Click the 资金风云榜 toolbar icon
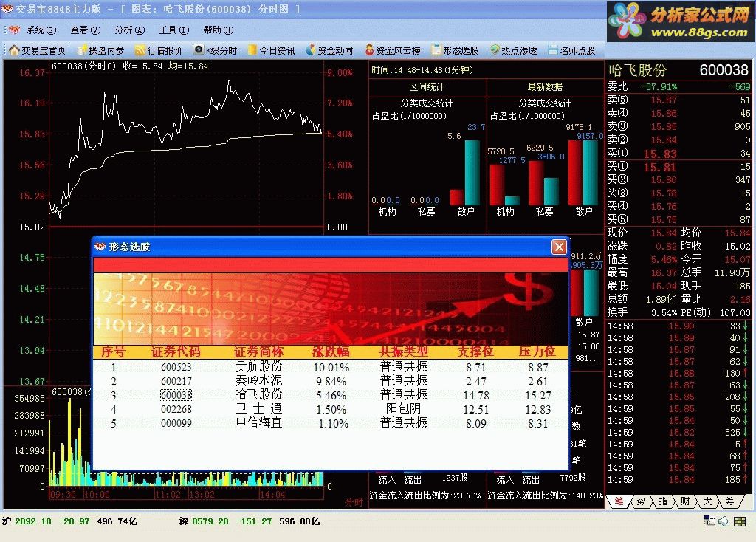Viewport: 756px width, 542px height. tap(369, 49)
